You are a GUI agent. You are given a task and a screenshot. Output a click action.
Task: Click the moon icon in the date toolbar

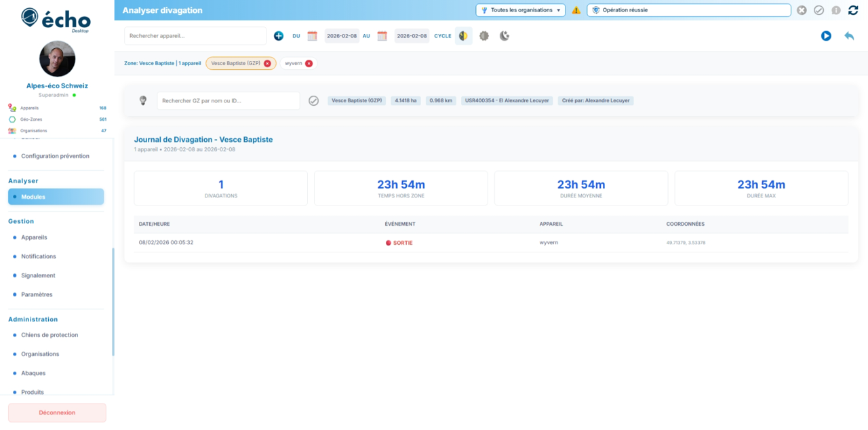click(504, 35)
